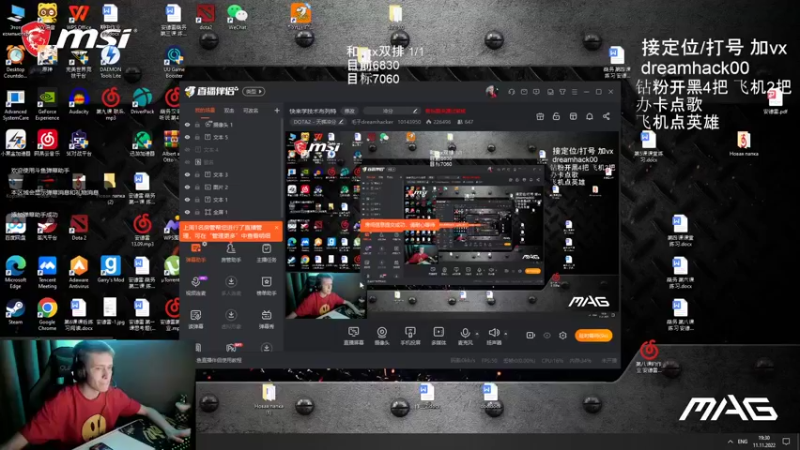Open WeChat desktop shortcut

point(237,17)
